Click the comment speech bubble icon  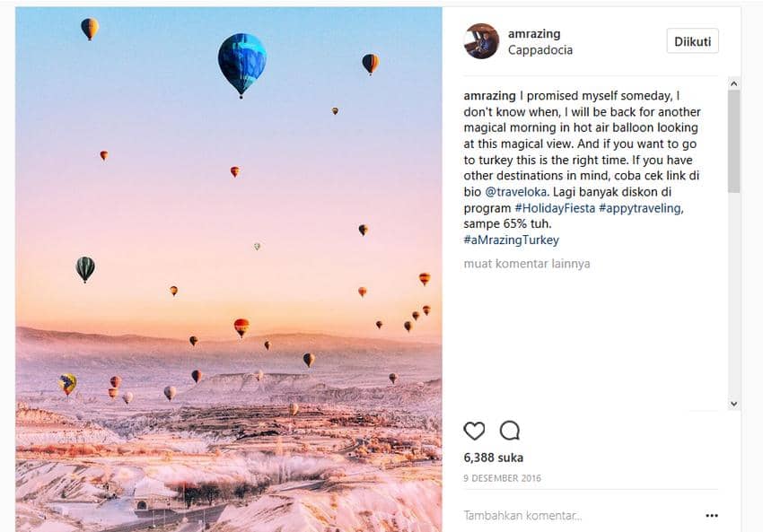click(510, 431)
